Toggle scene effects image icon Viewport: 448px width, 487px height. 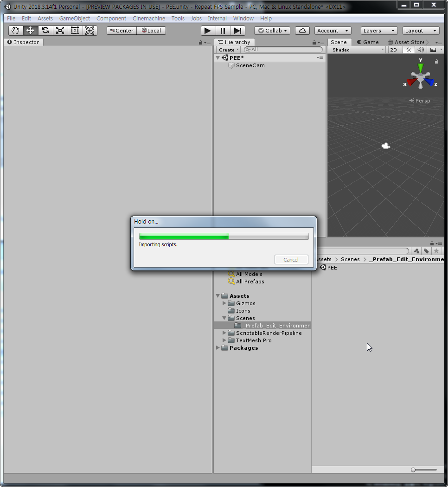click(x=433, y=50)
